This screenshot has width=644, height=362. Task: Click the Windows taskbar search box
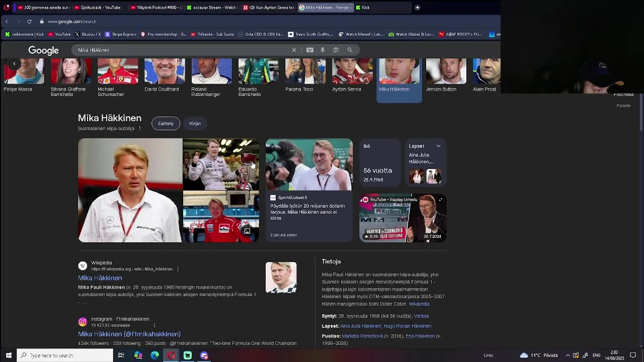65,355
